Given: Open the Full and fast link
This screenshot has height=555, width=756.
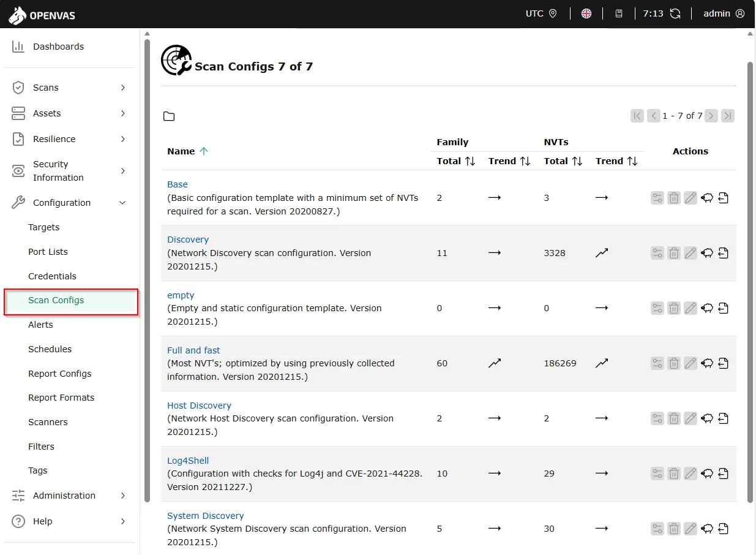Looking at the screenshot, I should click(x=193, y=350).
